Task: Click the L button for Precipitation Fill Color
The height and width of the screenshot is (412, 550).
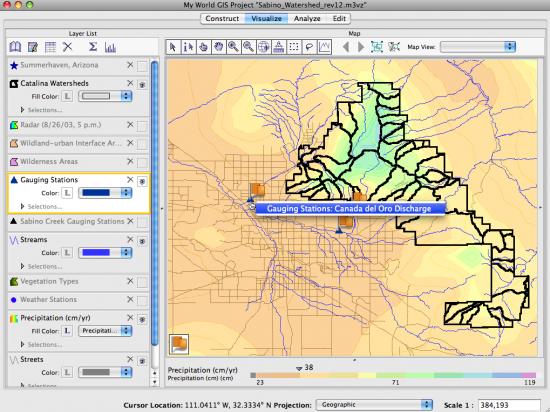Action: tap(67, 331)
